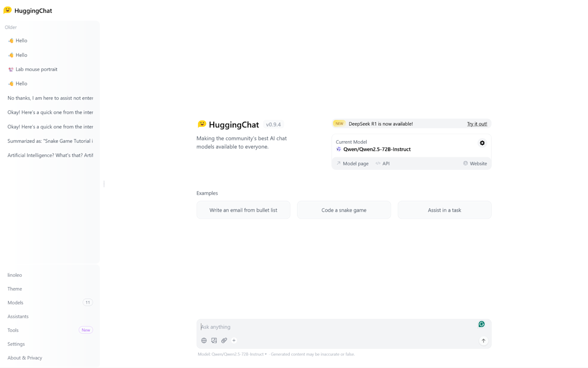Click the HuggingChat logo in sidebar header
The height and width of the screenshot is (368, 588).
tap(28, 11)
